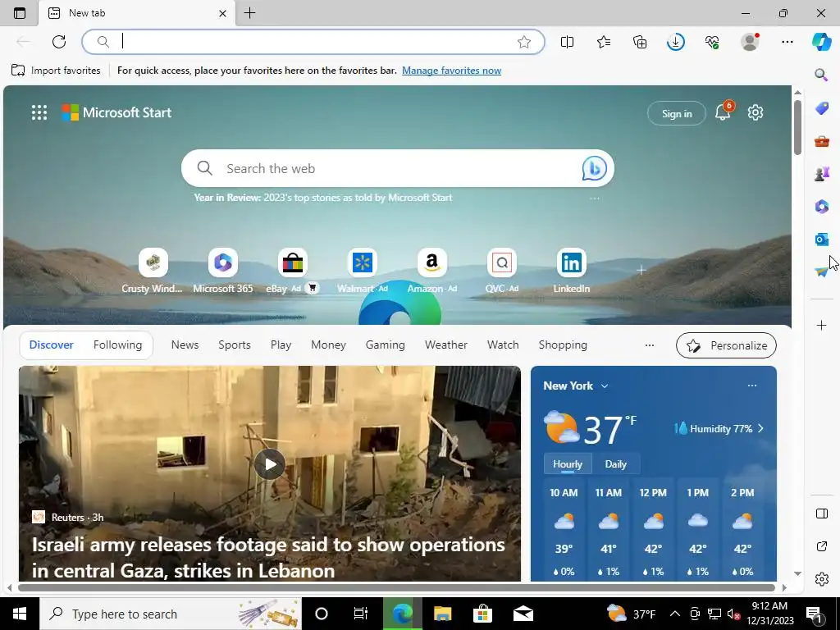840x630 pixels.
Task: Open Browser essentials heart icon
Action: [x=712, y=42]
